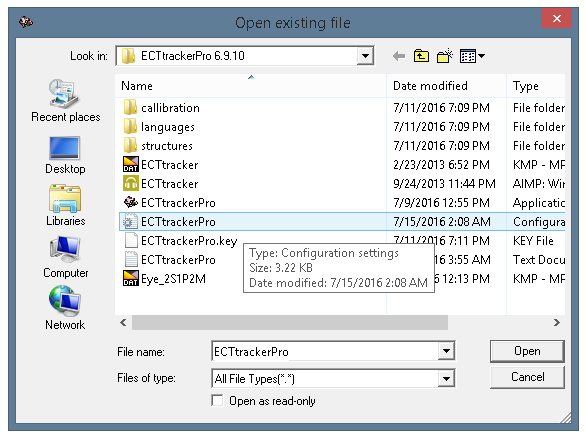Screen dimensions: 586x438
Task: Sort by Type column header
Action: (x=536, y=86)
